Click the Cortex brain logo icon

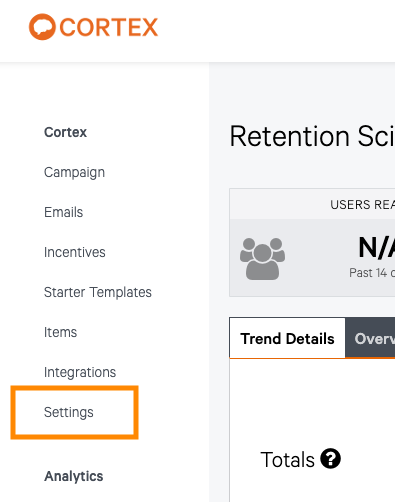pos(42,27)
